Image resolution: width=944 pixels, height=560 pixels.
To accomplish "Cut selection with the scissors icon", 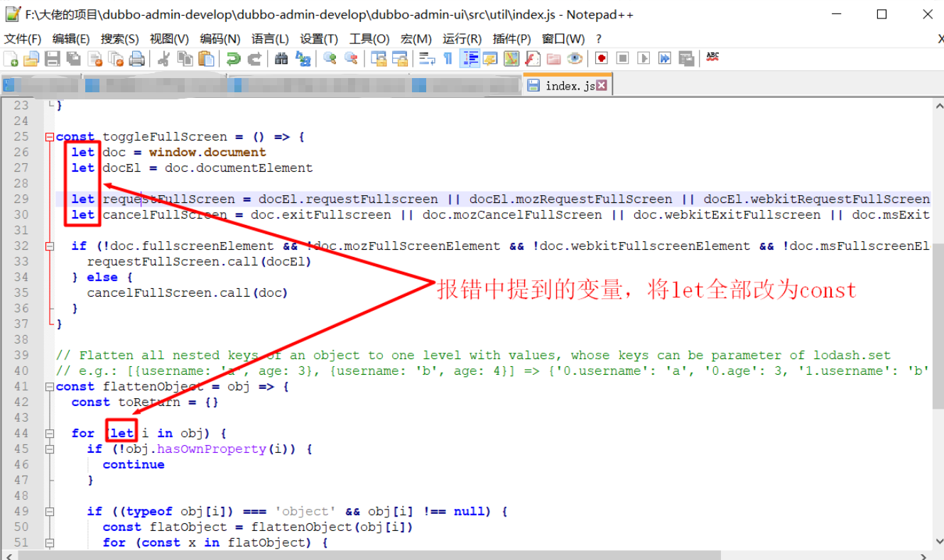I will 163,58.
